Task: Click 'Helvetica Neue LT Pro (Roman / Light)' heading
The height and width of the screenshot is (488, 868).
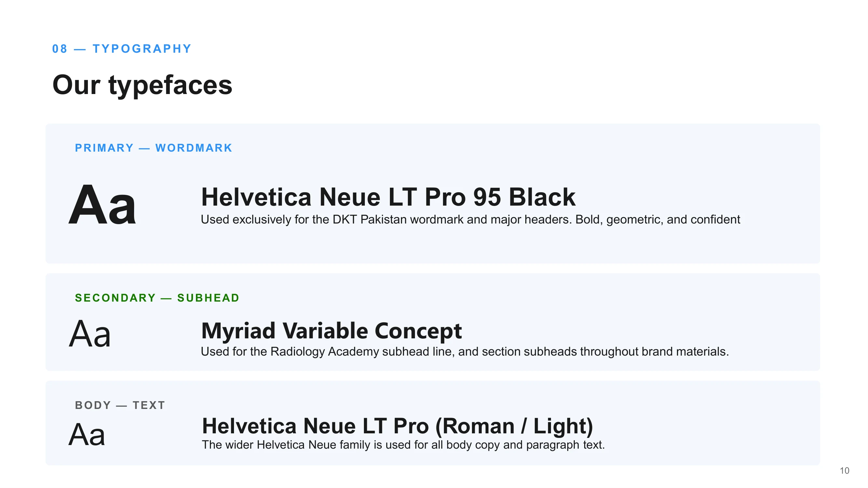Action: point(397,426)
